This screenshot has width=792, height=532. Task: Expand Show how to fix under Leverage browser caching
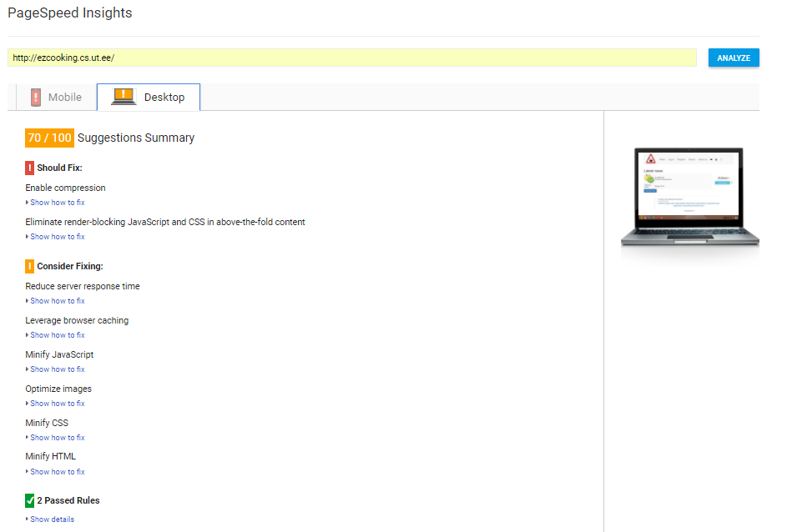(x=57, y=335)
